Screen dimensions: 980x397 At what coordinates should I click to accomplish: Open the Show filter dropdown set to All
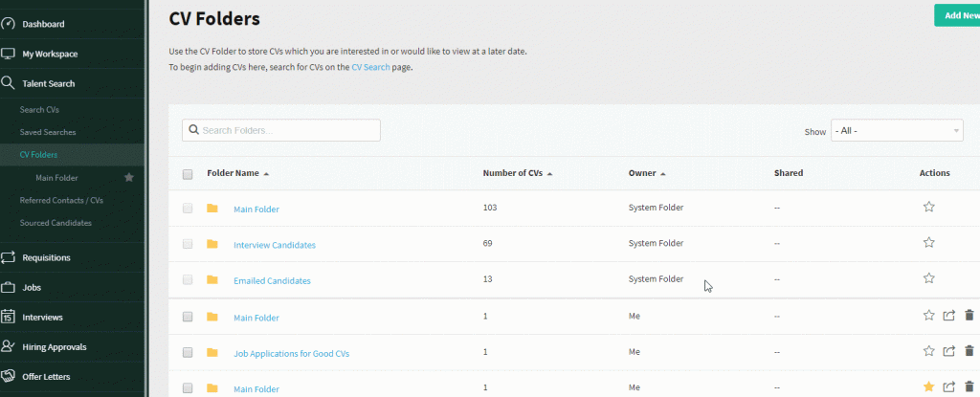tap(896, 131)
